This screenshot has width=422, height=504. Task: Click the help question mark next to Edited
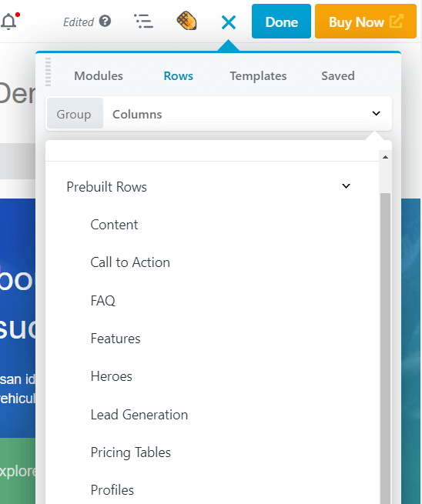105,22
